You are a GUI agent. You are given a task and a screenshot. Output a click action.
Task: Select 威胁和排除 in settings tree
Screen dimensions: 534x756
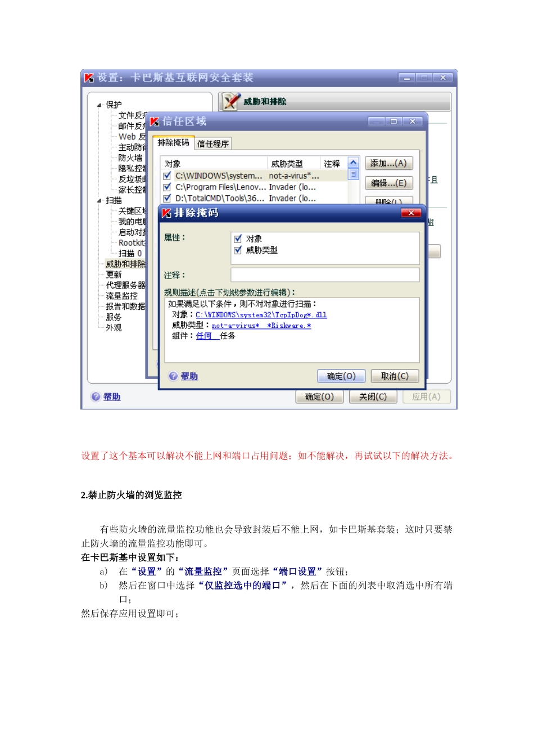click(x=125, y=264)
